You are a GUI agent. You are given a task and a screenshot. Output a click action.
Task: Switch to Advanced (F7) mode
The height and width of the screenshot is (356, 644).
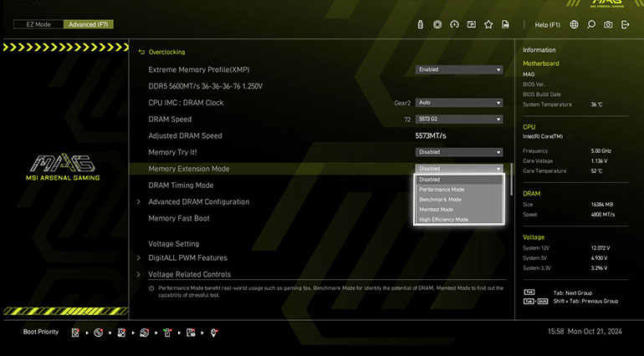pyautogui.click(x=89, y=24)
